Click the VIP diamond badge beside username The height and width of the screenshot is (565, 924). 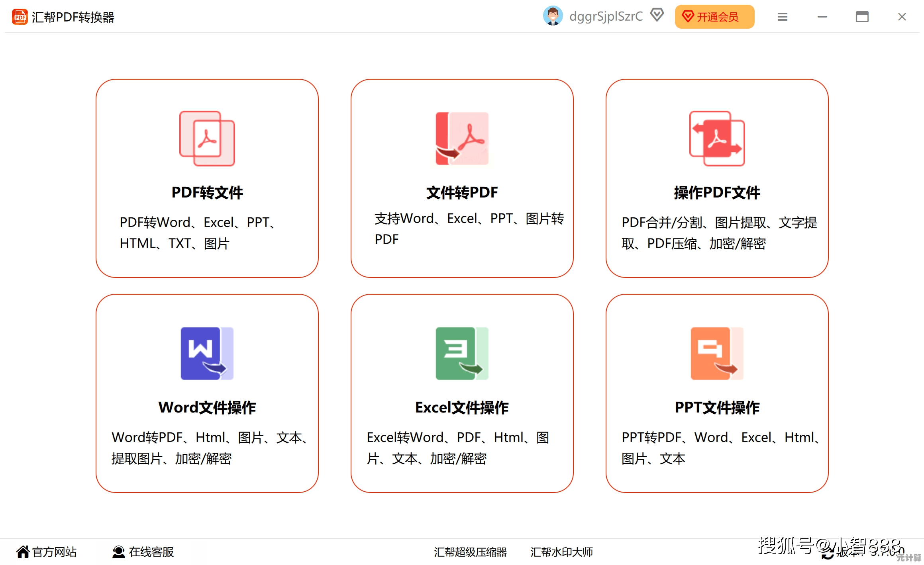click(x=657, y=16)
